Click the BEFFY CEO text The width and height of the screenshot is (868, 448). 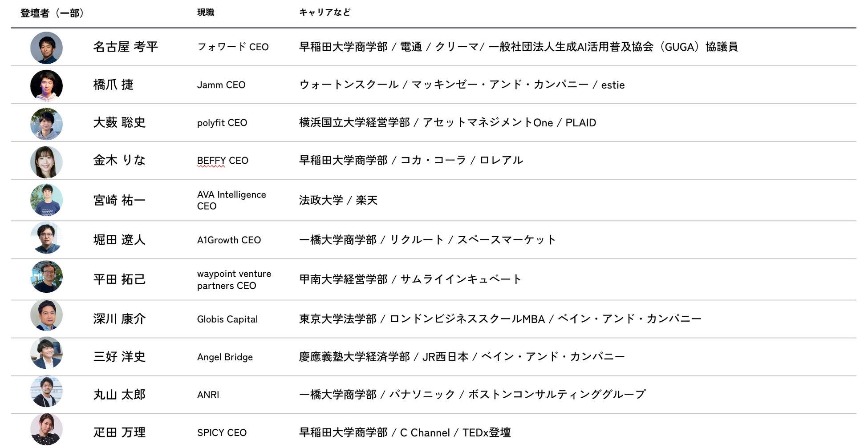point(223,161)
